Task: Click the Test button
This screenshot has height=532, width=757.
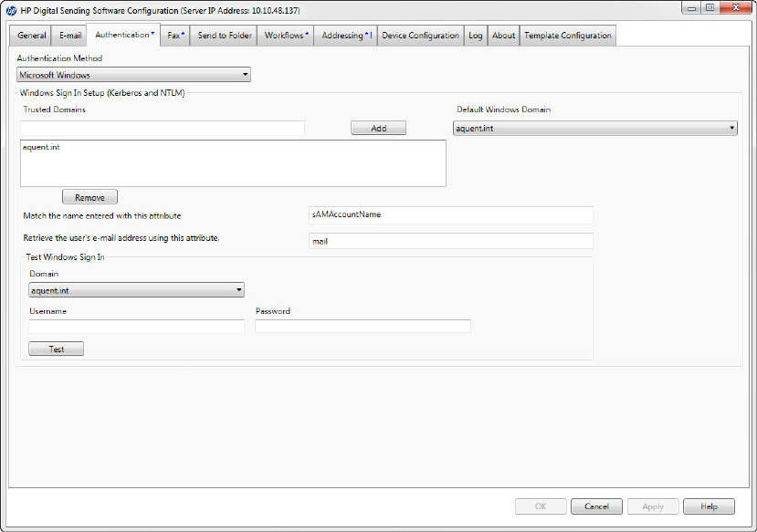Action: point(56,349)
